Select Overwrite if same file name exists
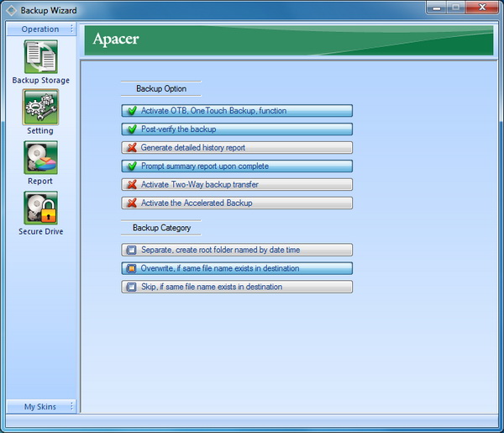The height and width of the screenshot is (433, 504). click(x=237, y=268)
